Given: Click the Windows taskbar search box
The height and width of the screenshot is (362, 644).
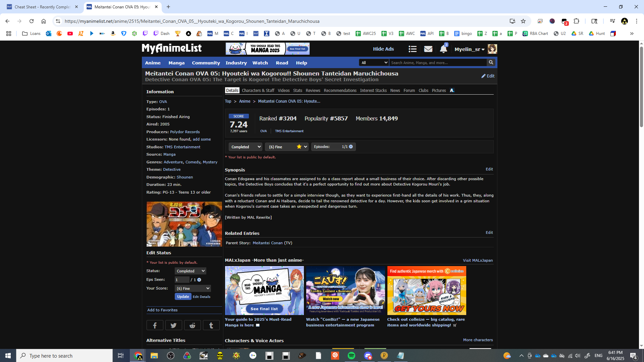Looking at the screenshot, I should [x=64, y=356].
